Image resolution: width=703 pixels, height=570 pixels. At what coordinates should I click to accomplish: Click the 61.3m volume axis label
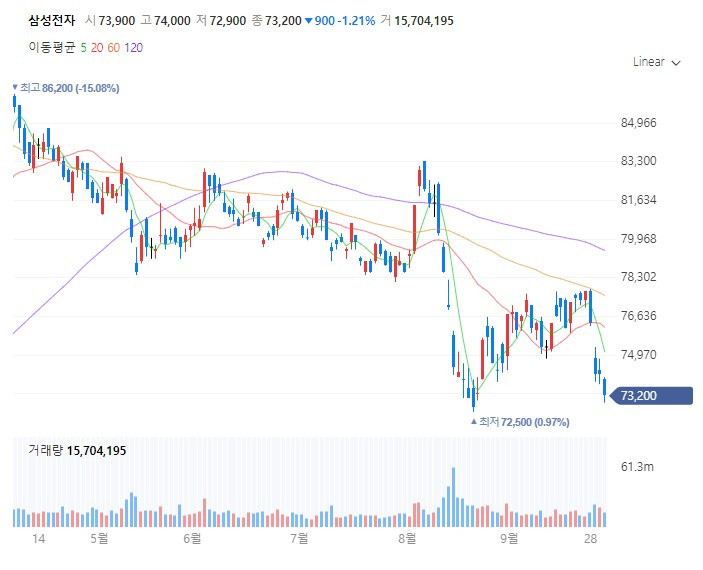(637, 467)
